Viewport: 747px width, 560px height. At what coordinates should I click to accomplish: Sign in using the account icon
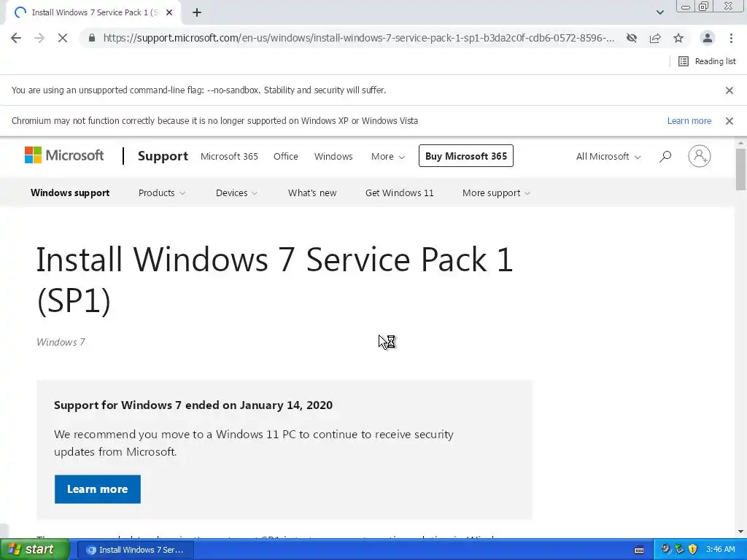pyautogui.click(x=700, y=156)
